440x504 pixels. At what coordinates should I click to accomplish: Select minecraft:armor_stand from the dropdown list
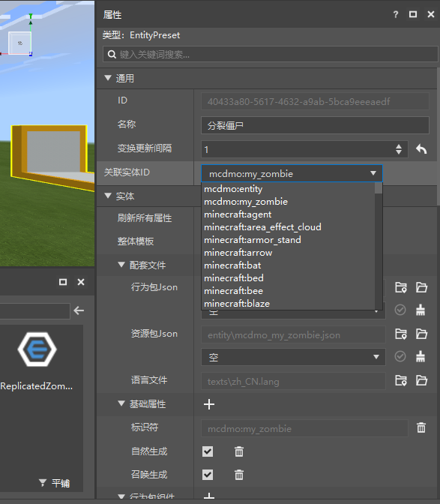coord(253,240)
